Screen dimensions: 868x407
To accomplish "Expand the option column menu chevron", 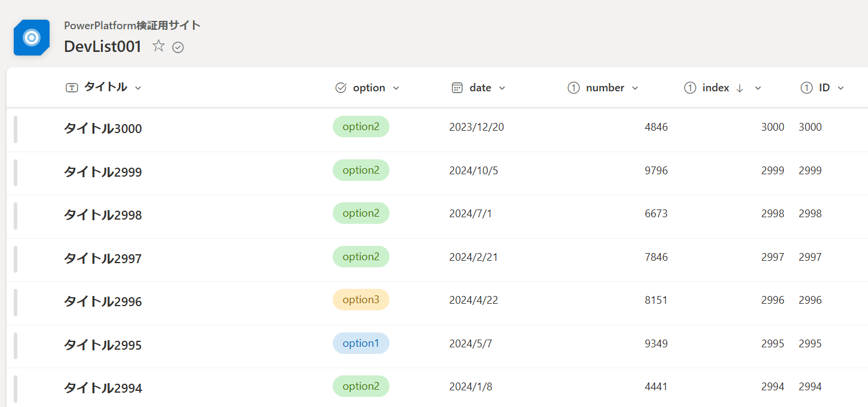I will [x=396, y=88].
